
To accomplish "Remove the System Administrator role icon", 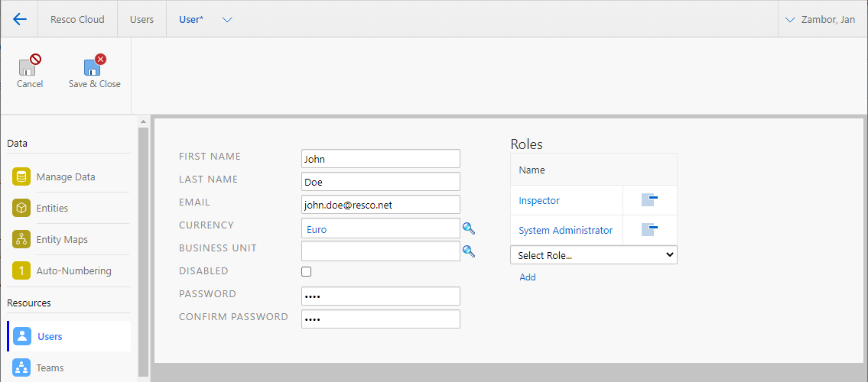I will (649, 230).
